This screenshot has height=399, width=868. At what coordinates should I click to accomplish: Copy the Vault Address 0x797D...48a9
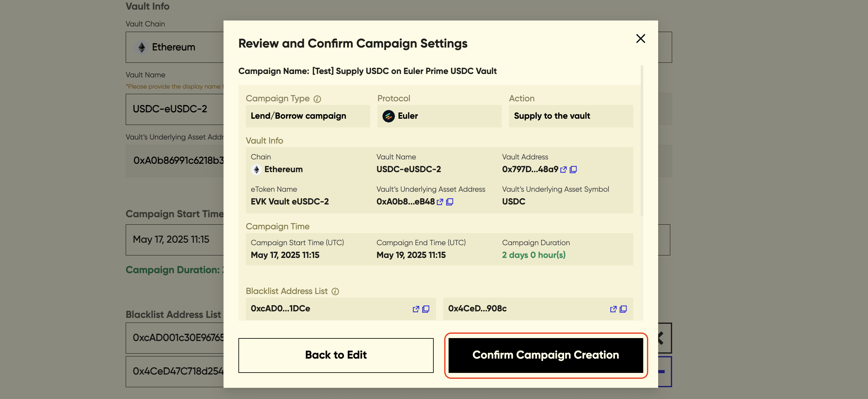click(x=573, y=170)
